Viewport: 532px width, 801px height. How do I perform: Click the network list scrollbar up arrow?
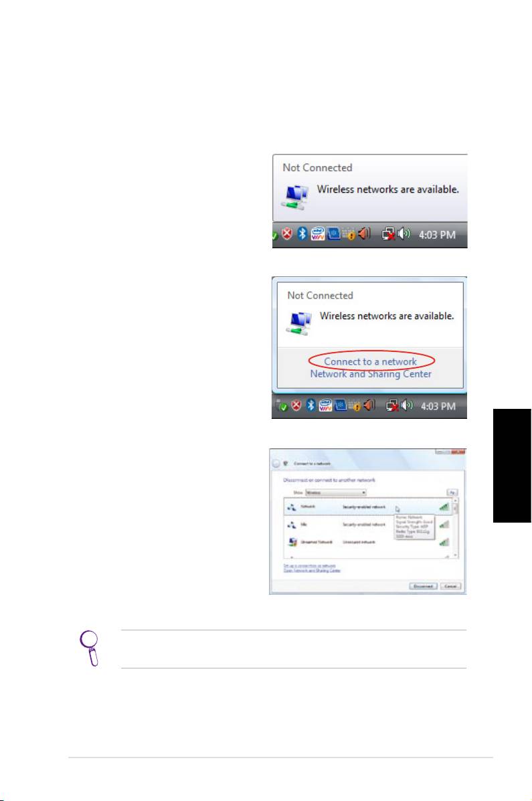click(456, 501)
